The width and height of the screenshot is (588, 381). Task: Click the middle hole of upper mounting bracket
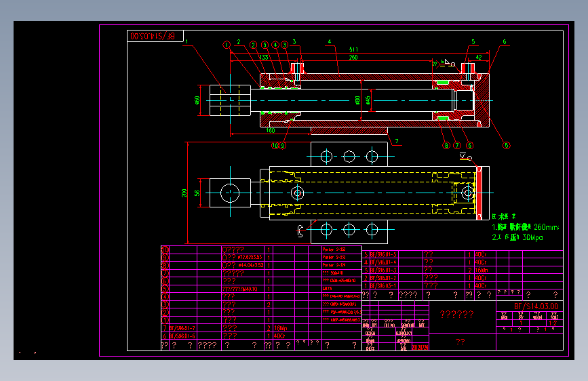point(349,156)
